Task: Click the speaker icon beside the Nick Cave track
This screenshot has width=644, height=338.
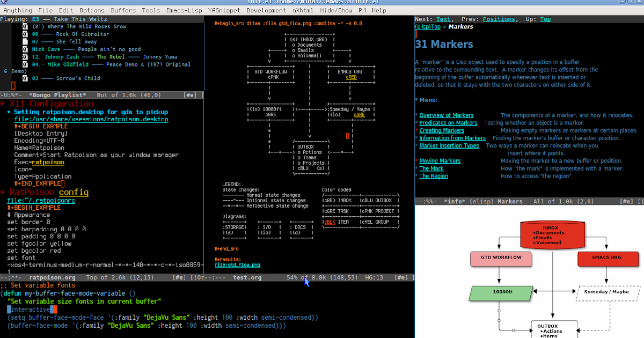Action: (x=25, y=49)
